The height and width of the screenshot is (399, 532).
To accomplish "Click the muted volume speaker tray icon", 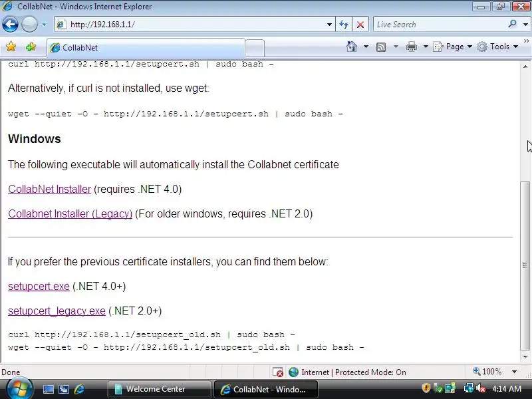I will [481, 388].
